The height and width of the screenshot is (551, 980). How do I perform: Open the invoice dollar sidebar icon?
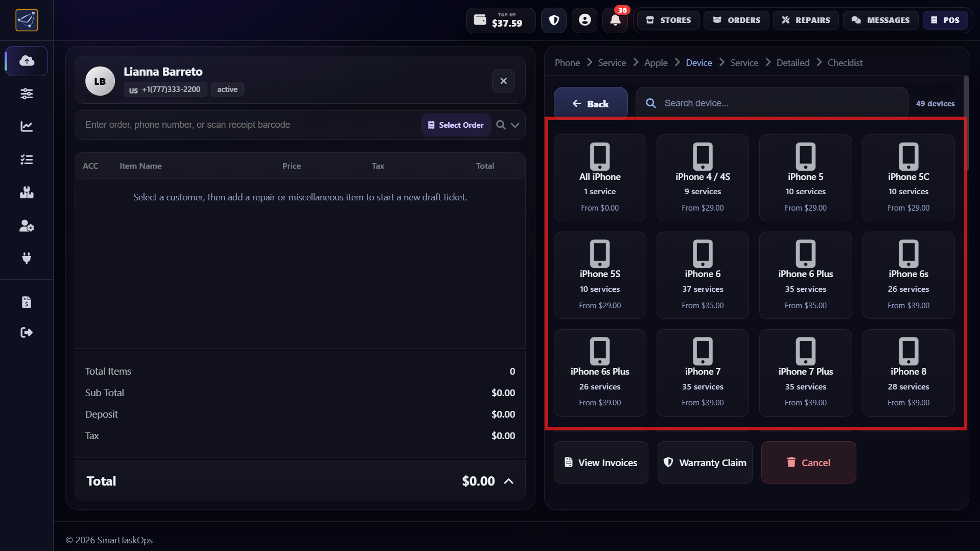pyautogui.click(x=27, y=302)
